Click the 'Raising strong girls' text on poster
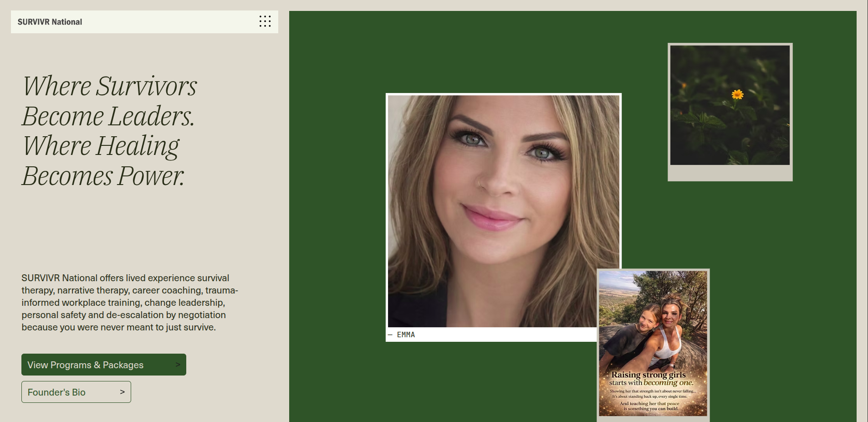The width and height of the screenshot is (868, 422). [x=648, y=375]
